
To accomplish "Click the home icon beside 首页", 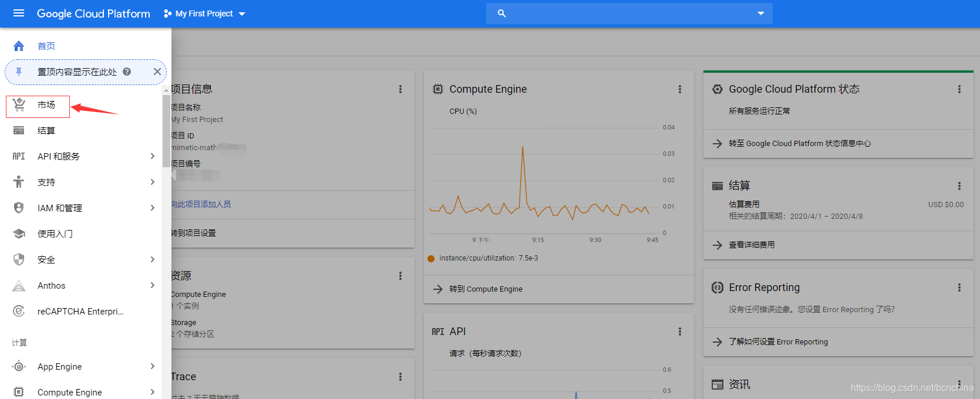I will tap(19, 46).
